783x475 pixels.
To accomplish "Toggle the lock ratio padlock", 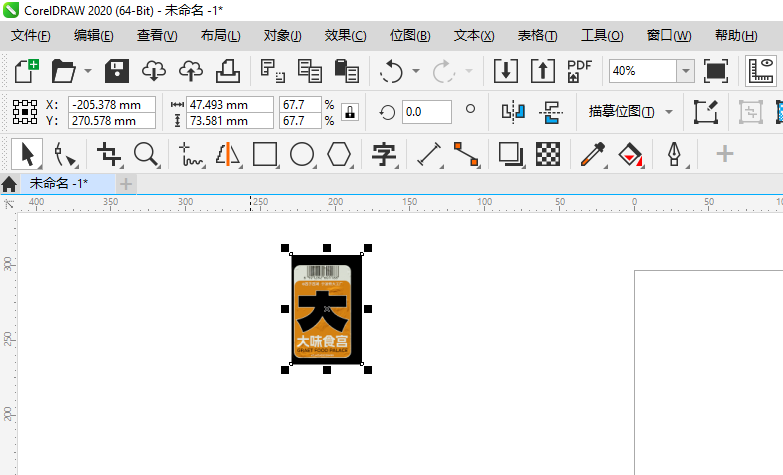I will pyautogui.click(x=350, y=112).
